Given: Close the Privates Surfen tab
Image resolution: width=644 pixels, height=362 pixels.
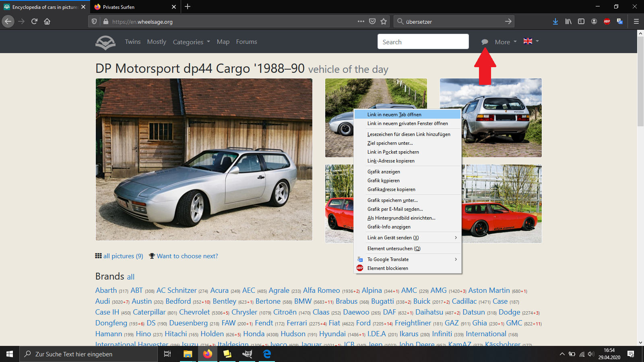Looking at the screenshot, I should pyautogui.click(x=174, y=7).
